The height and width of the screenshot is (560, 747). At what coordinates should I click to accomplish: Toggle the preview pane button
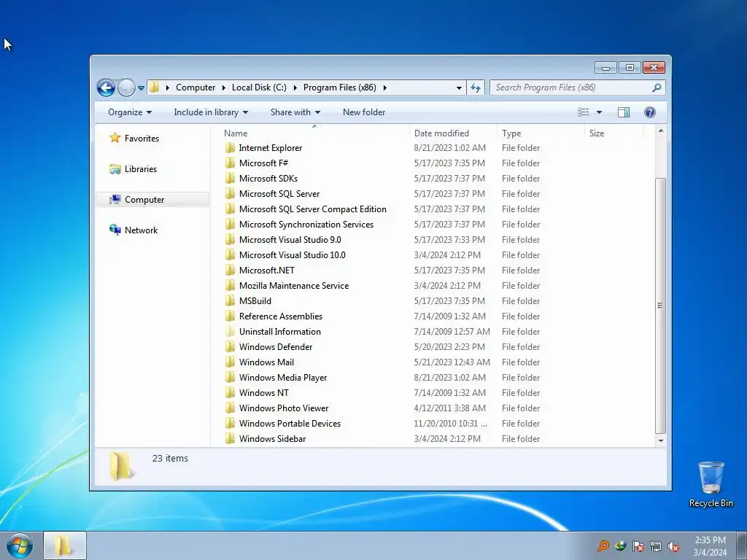click(x=624, y=112)
